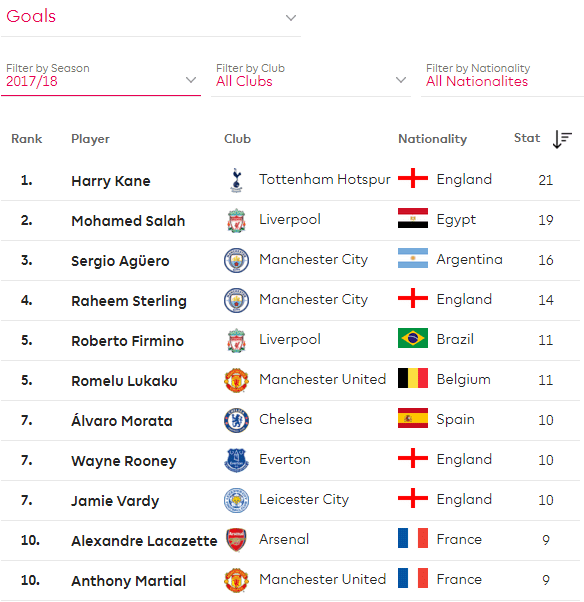
Task: Click the Nationality column header
Action: [x=432, y=139]
